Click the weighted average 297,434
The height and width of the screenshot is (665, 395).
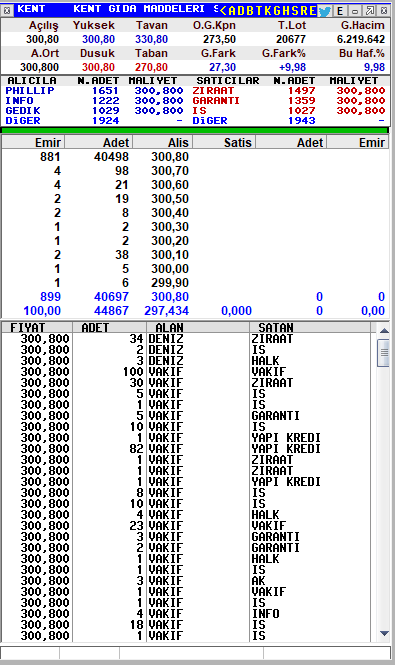(x=166, y=311)
